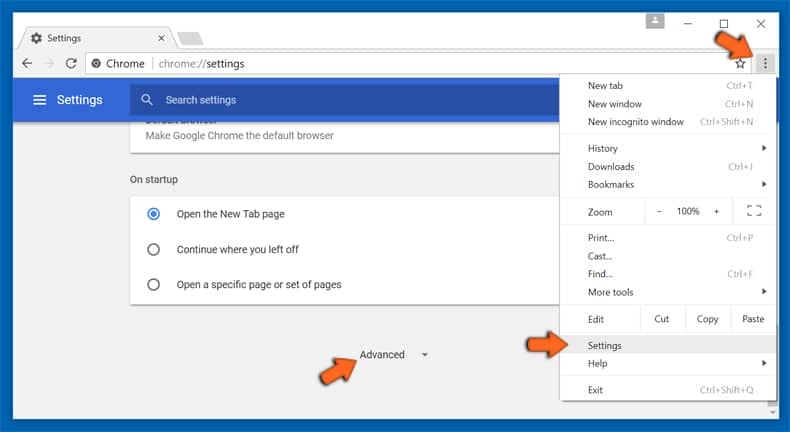The height and width of the screenshot is (432, 790).
Task: Click the scrollbar down arrow at bottom right
Action: [772, 412]
